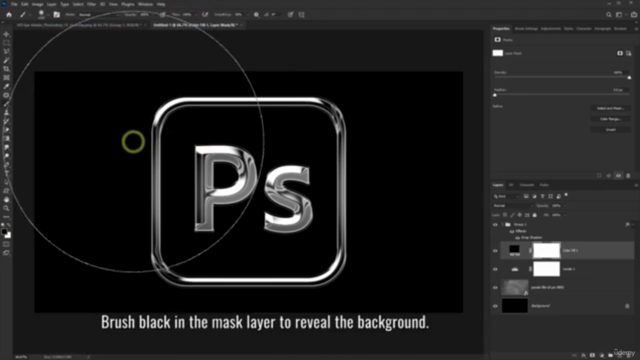This screenshot has height=360, width=640.
Task: Switch to Brush Settings tab
Action: tap(526, 29)
